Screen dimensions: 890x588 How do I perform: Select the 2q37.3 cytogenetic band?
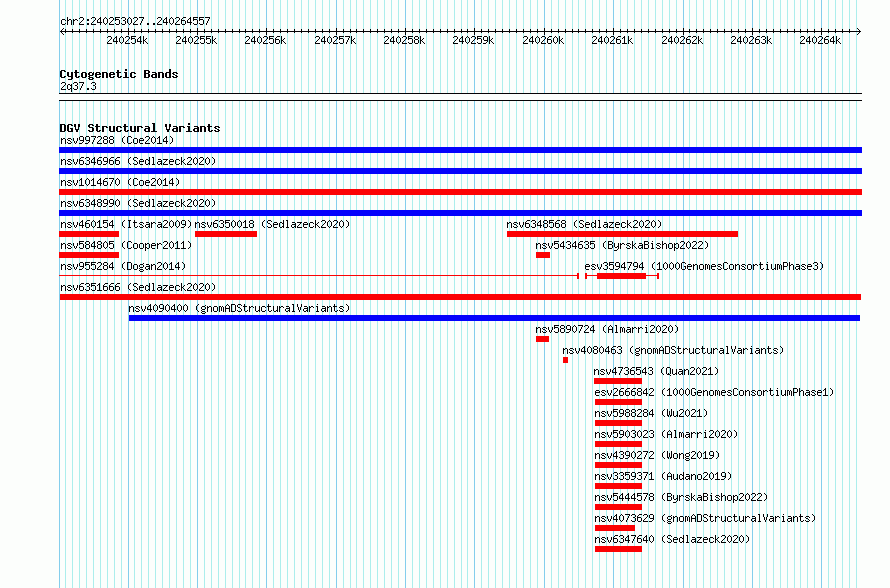(x=78, y=86)
